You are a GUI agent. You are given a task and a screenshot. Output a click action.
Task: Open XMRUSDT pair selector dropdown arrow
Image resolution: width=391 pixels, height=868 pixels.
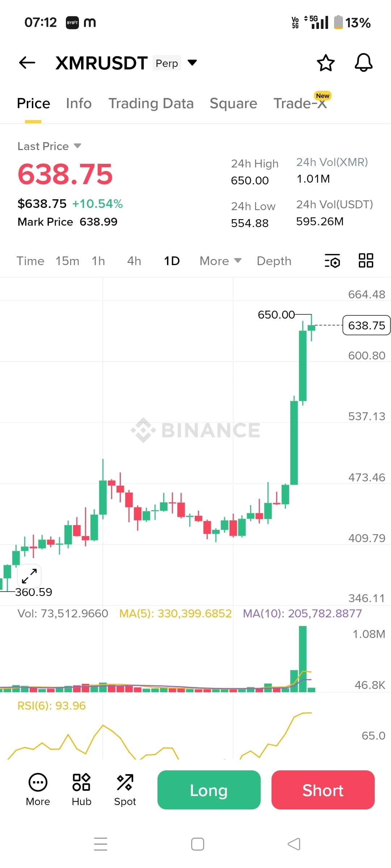(x=192, y=63)
